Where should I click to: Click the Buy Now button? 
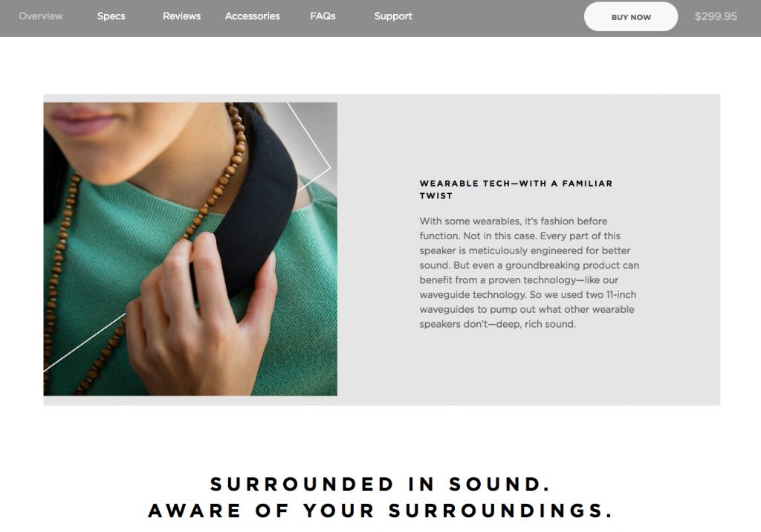click(x=631, y=17)
